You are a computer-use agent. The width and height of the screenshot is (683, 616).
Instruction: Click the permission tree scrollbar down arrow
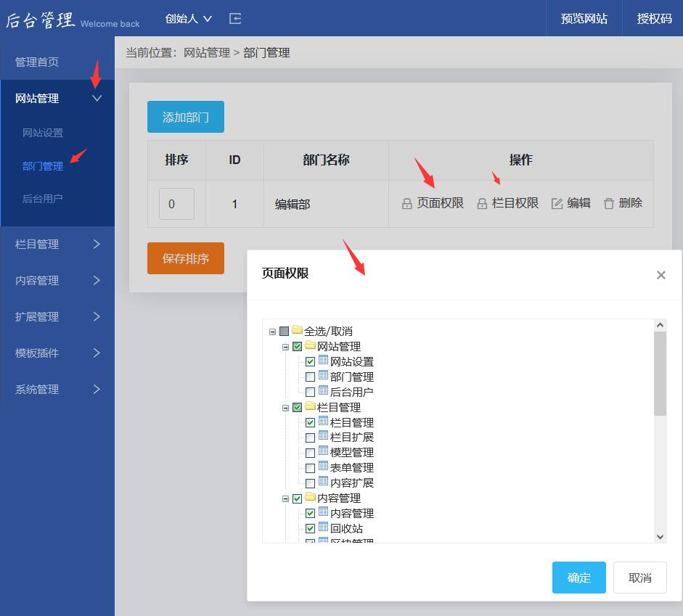660,536
